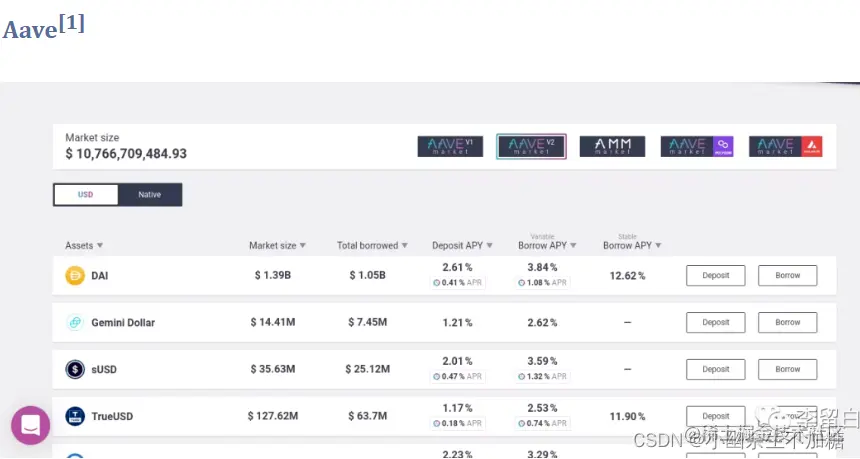860x459 pixels.
Task: Click sUSD variable borrow APY 3.59 %
Action: point(542,361)
